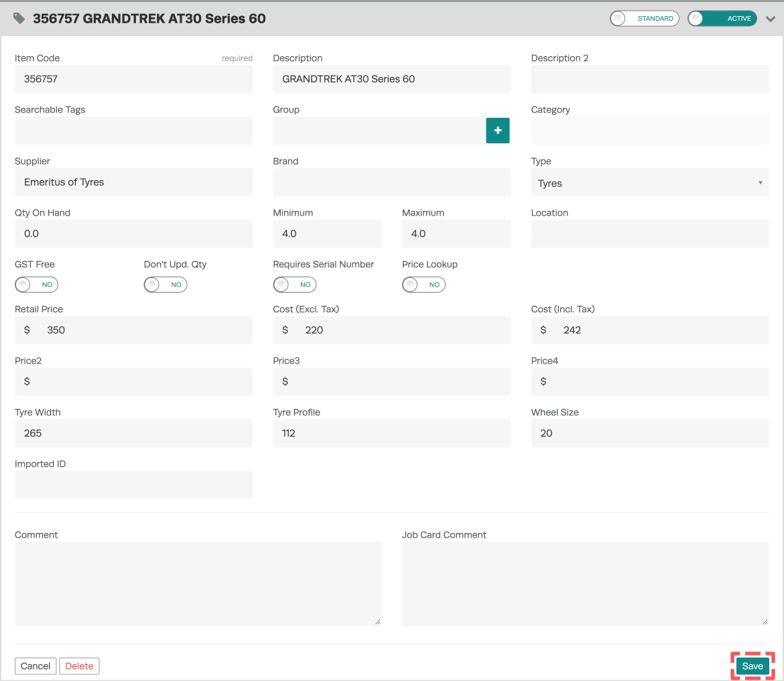The width and height of the screenshot is (784, 681).
Task: Edit the Retail Price field
Action: coord(133,330)
